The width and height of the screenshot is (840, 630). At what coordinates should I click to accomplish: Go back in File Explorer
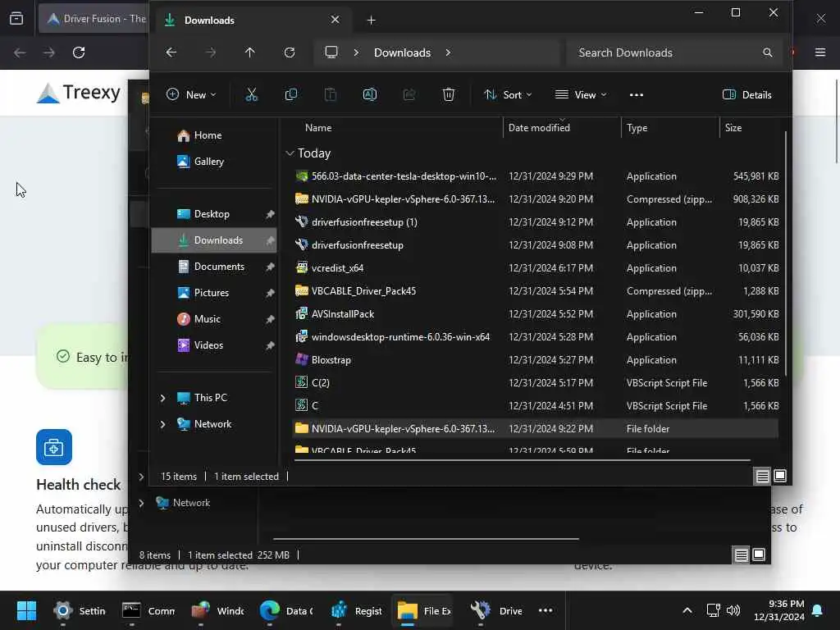171,52
